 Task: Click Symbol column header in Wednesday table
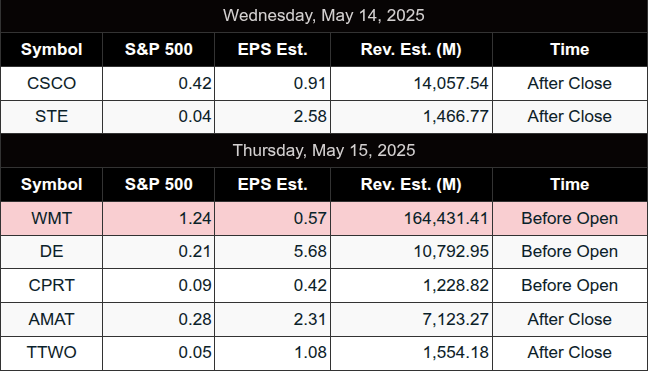[51, 50]
